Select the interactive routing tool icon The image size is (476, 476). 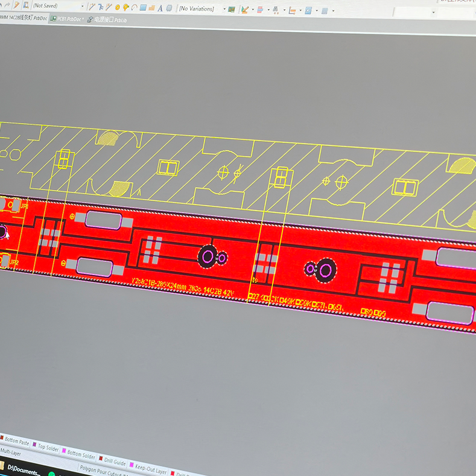tap(92, 7)
